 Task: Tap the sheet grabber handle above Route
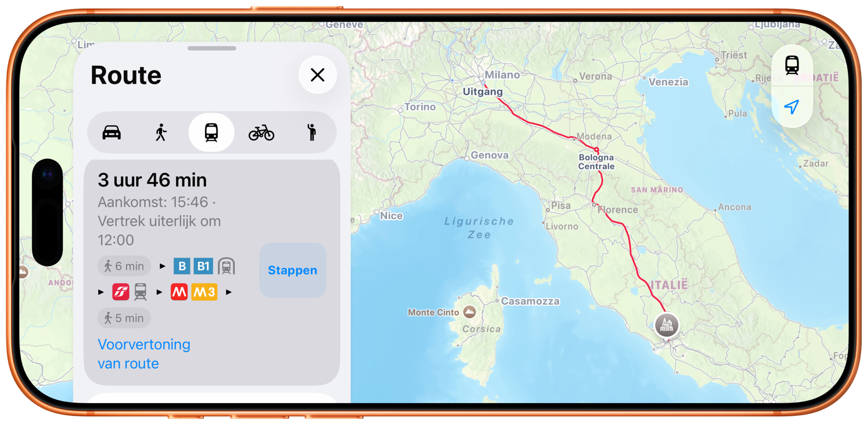(212, 49)
